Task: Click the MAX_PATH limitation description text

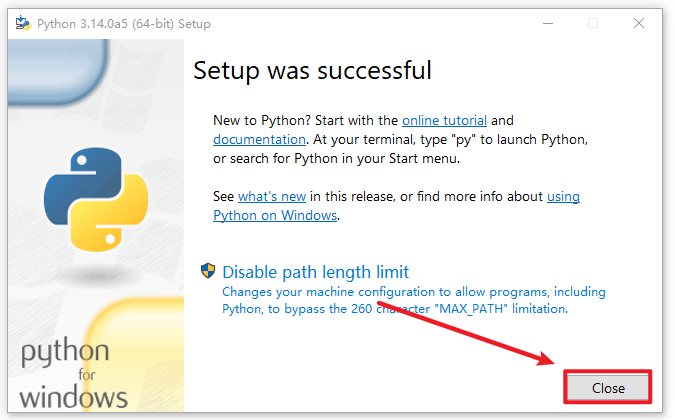Action: pos(413,300)
